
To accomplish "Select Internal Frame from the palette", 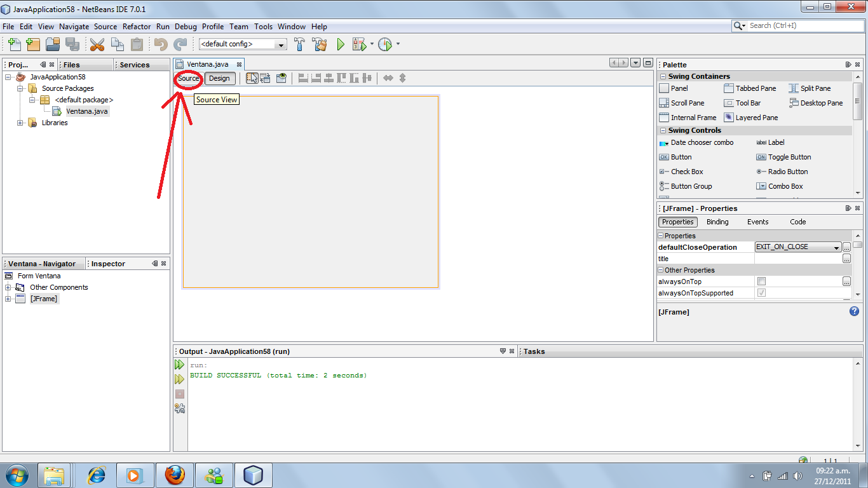I will [x=688, y=118].
